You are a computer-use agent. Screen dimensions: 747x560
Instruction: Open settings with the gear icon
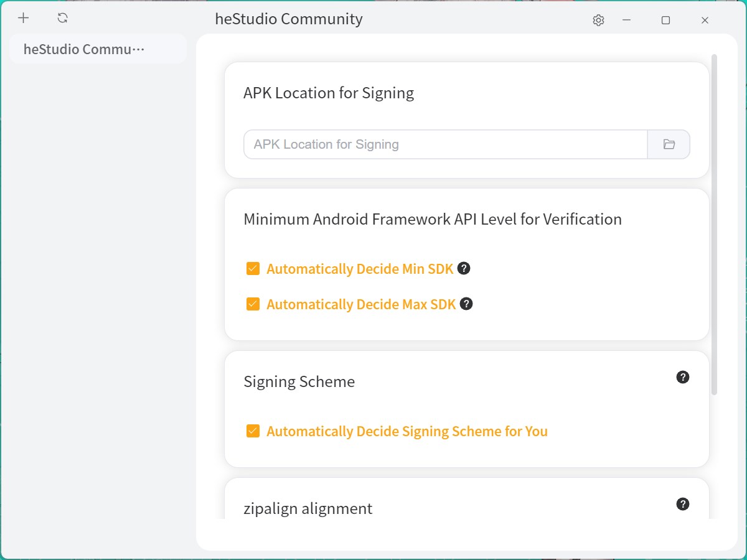click(x=598, y=21)
